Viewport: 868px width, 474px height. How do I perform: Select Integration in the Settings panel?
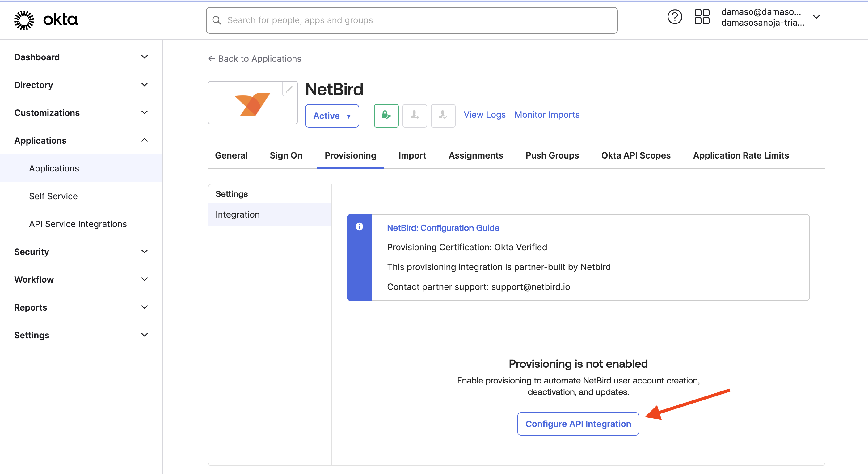[x=237, y=214]
